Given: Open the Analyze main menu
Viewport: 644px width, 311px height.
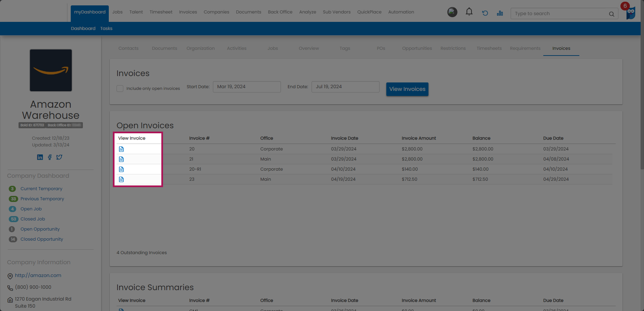Looking at the screenshot, I should pyautogui.click(x=308, y=12).
